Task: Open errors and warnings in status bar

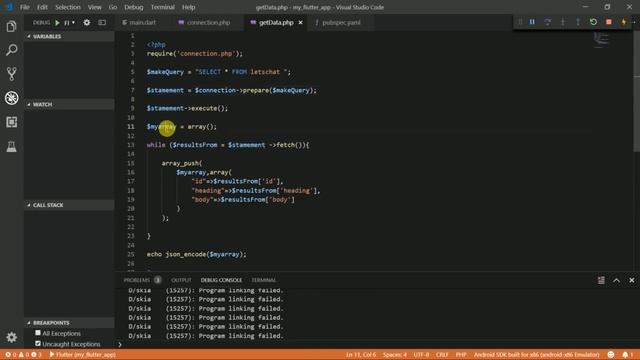Action: 24,354
